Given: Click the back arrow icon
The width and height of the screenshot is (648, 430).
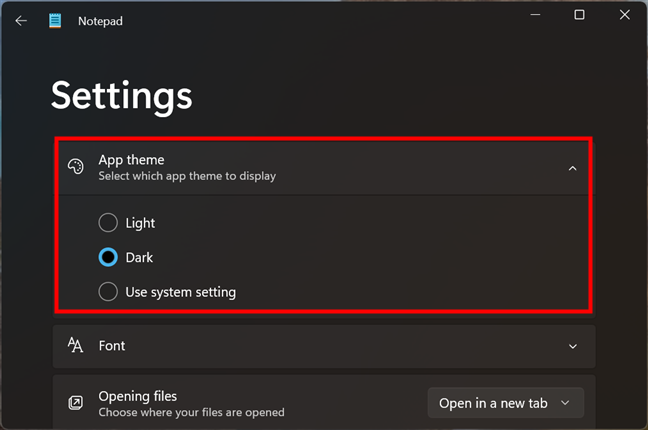Looking at the screenshot, I should [x=21, y=20].
